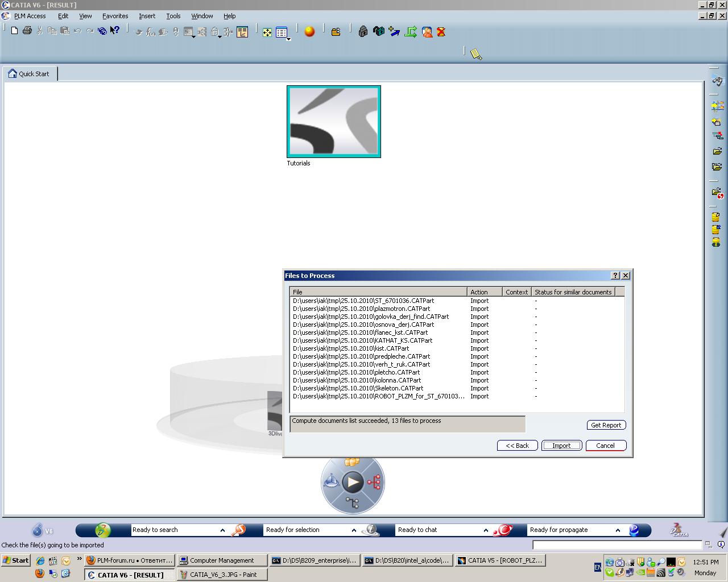Click the yellow note icon below toolbar
Screen dimensions: 728x582
[x=477, y=55]
